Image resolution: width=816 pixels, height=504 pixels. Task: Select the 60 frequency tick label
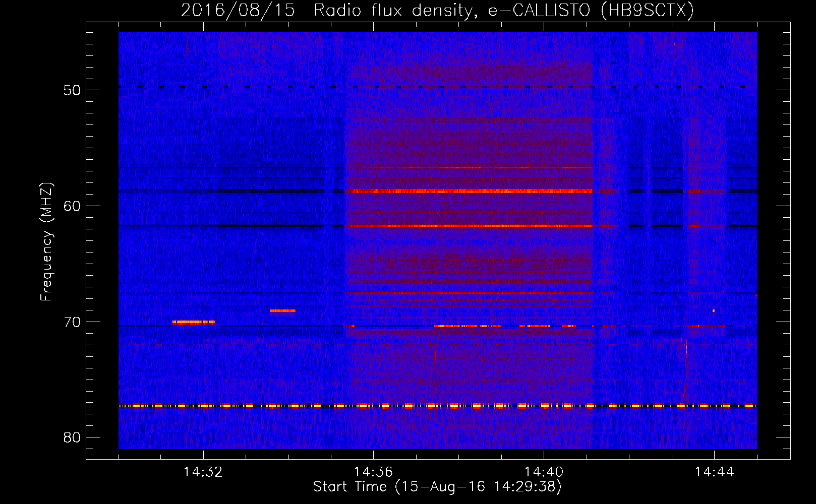pos(72,206)
